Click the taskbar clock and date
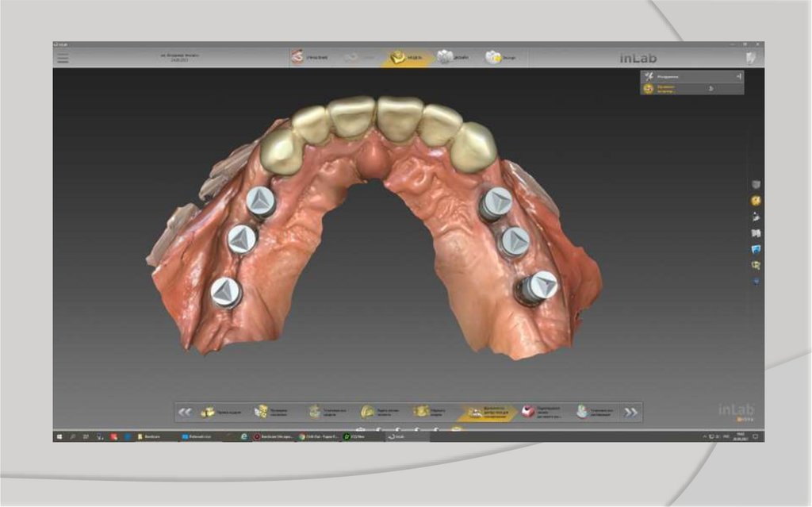Viewport: 812px width, 507px height. pos(741,436)
